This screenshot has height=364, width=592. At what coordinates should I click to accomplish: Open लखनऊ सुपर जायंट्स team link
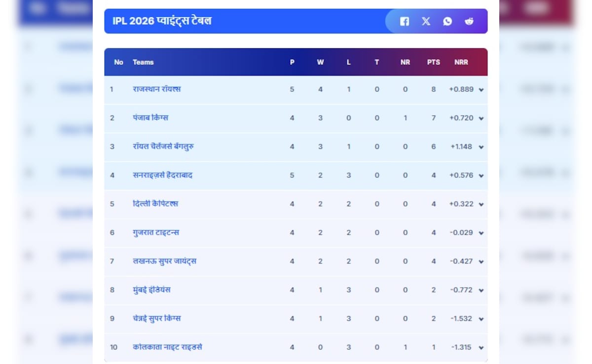click(164, 261)
